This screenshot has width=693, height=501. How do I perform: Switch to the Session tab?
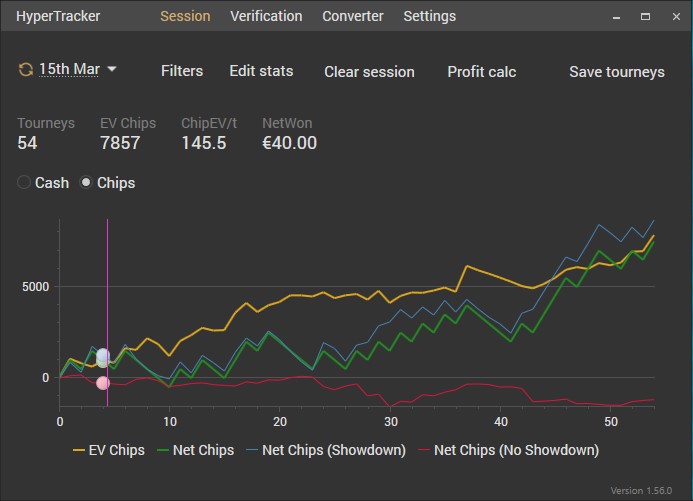coord(185,16)
